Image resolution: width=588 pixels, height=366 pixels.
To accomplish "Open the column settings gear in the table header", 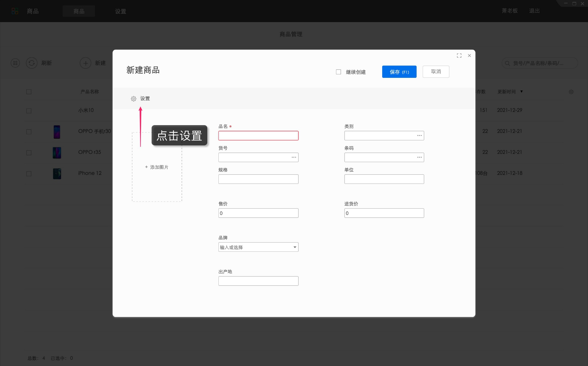I will click(x=571, y=92).
